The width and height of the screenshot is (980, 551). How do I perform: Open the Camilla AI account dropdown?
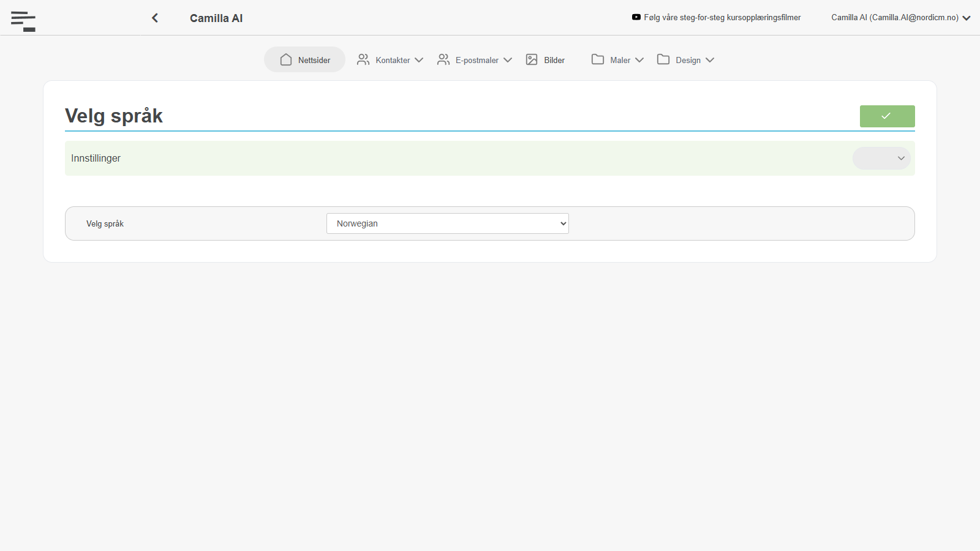[x=901, y=18]
